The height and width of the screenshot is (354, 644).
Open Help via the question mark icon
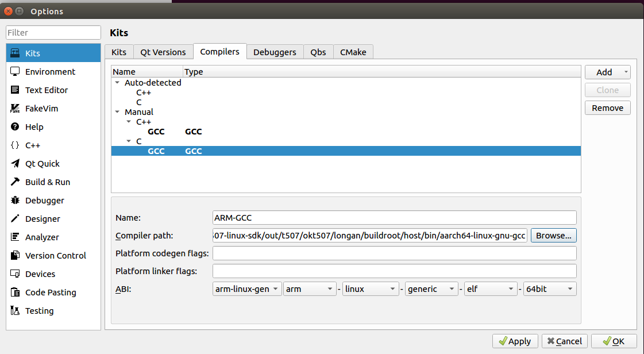click(15, 126)
